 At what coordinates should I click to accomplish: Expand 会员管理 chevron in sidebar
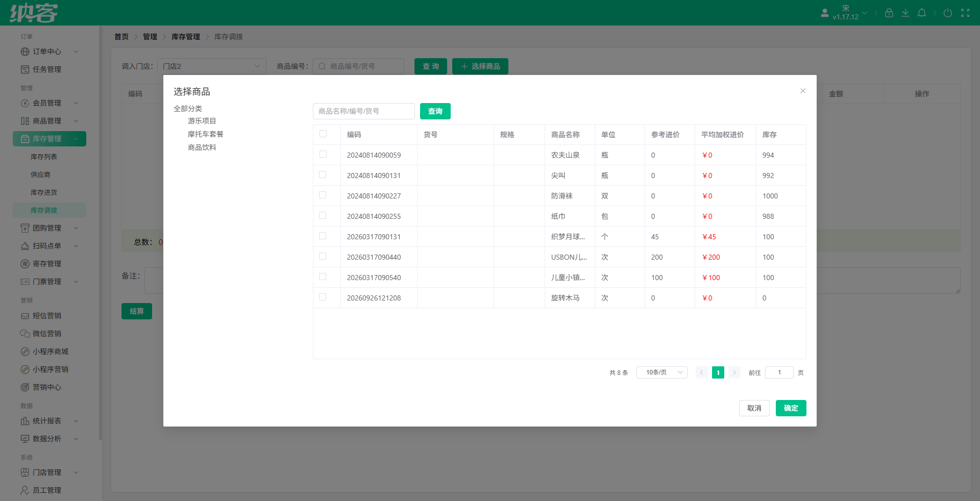(x=76, y=103)
